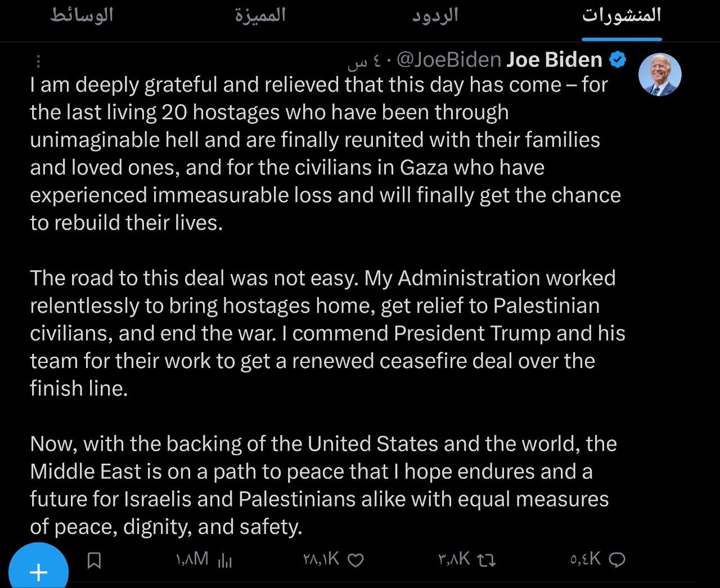View post analytics via bar chart icon
The image size is (720, 588).
pos(224,560)
